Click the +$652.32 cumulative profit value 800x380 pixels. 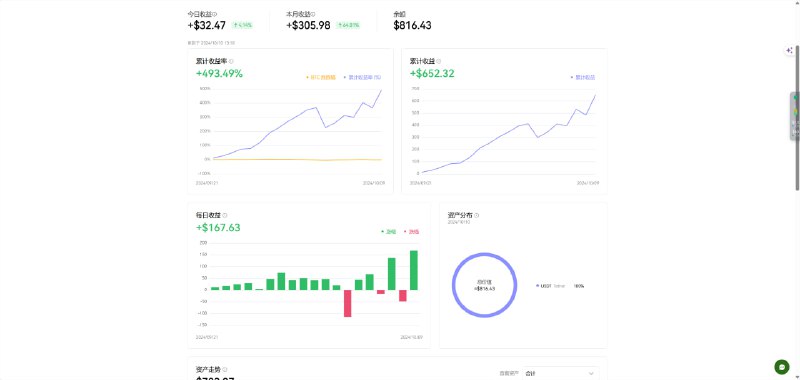pyautogui.click(x=432, y=73)
